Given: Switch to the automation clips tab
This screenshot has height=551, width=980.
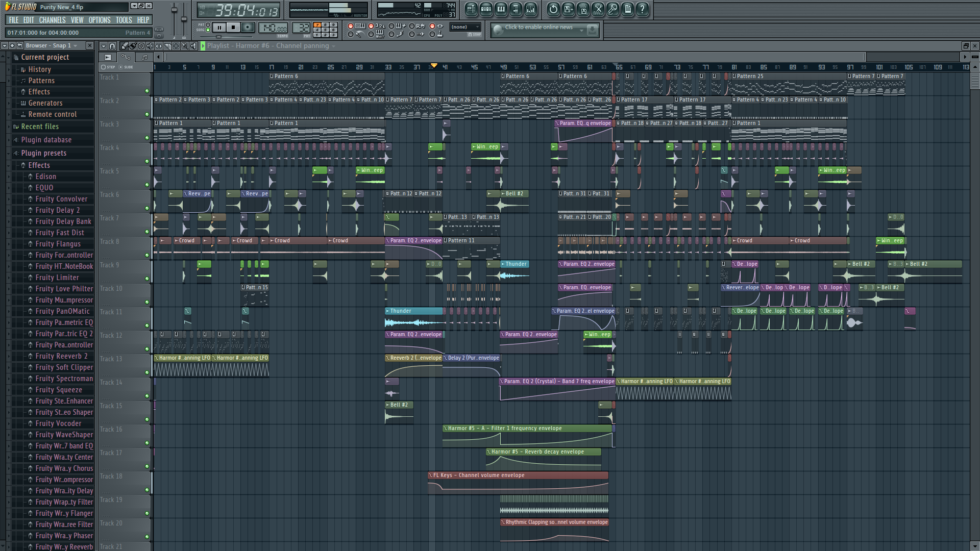Looking at the screenshot, I should 126,57.
